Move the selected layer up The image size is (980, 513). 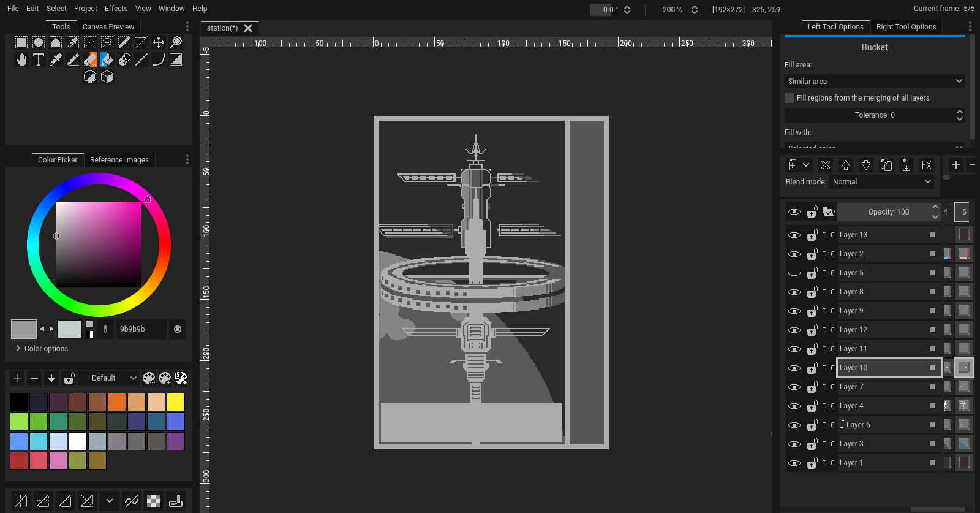pyautogui.click(x=845, y=165)
